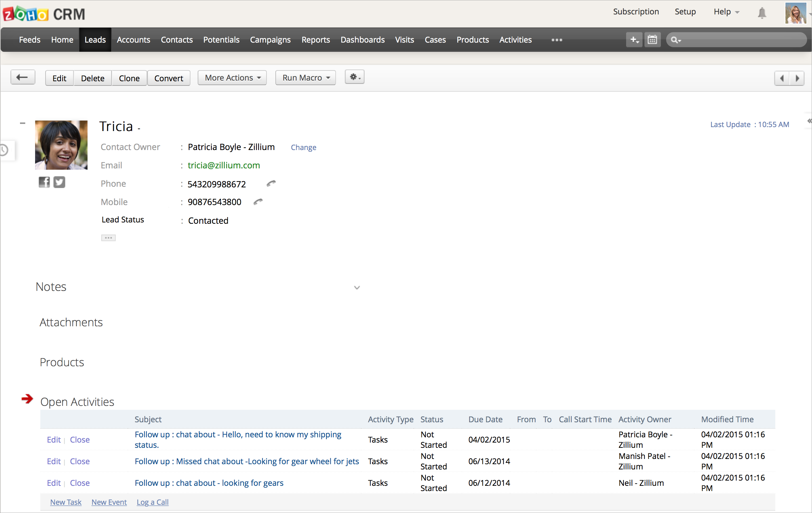Click the Twitter icon under Tricia's photo

point(59,182)
